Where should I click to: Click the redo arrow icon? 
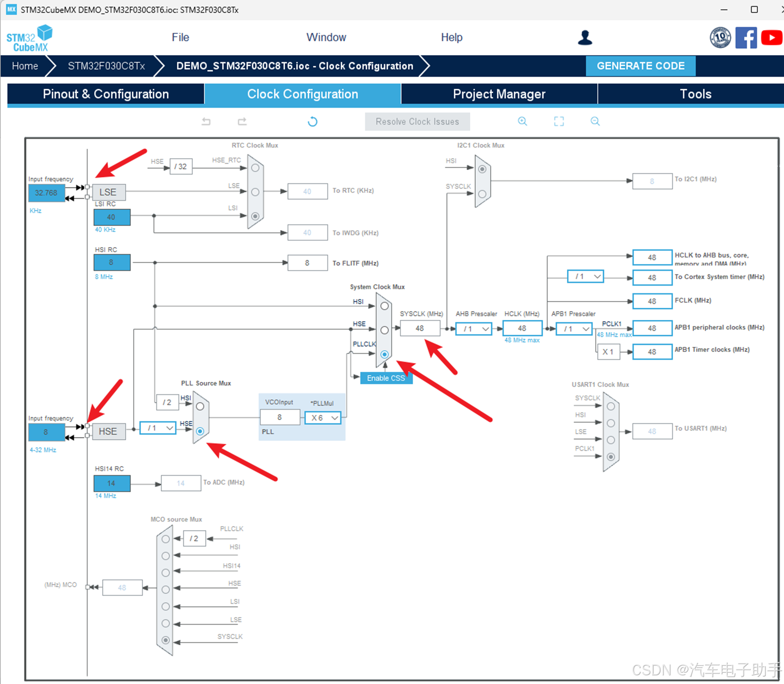pyautogui.click(x=242, y=121)
